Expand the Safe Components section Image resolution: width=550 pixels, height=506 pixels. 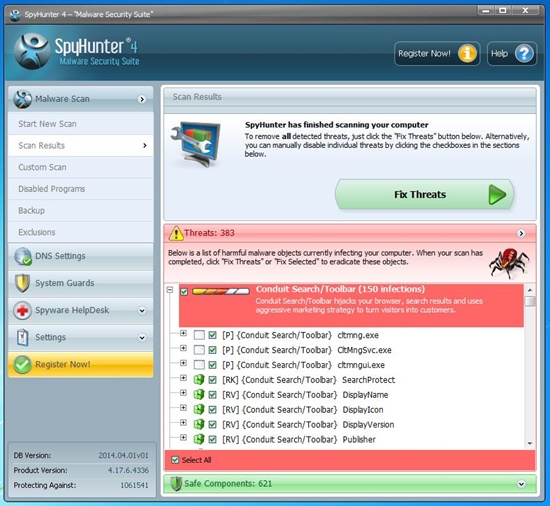click(521, 484)
